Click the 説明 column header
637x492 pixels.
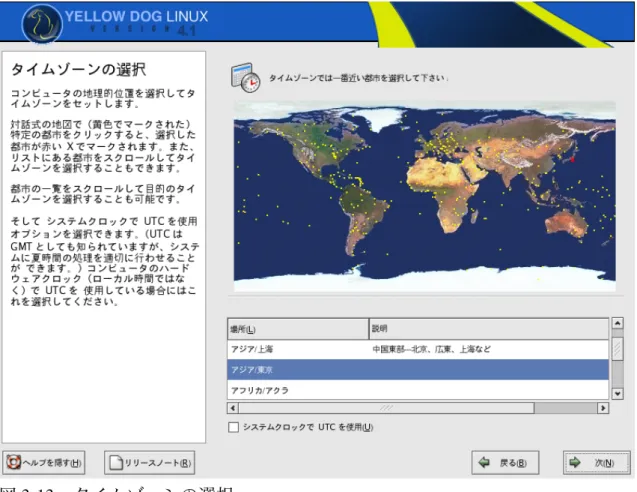point(489,329)
